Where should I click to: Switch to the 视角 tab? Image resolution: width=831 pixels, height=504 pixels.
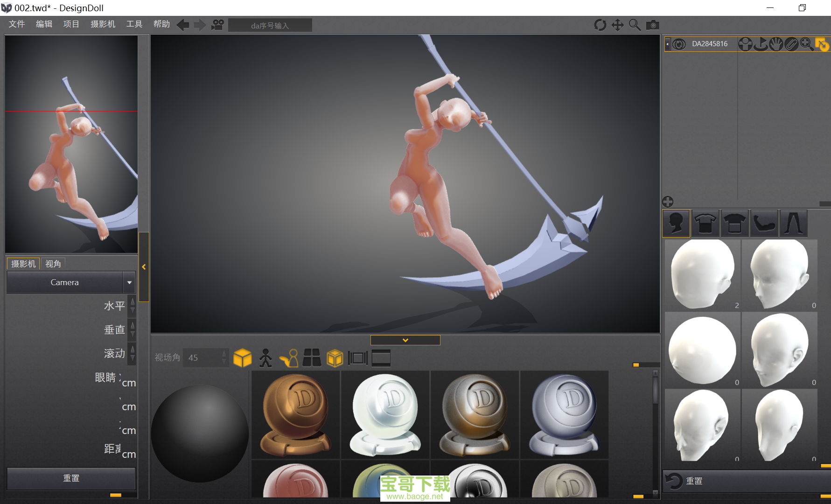(x=53, y=264)
